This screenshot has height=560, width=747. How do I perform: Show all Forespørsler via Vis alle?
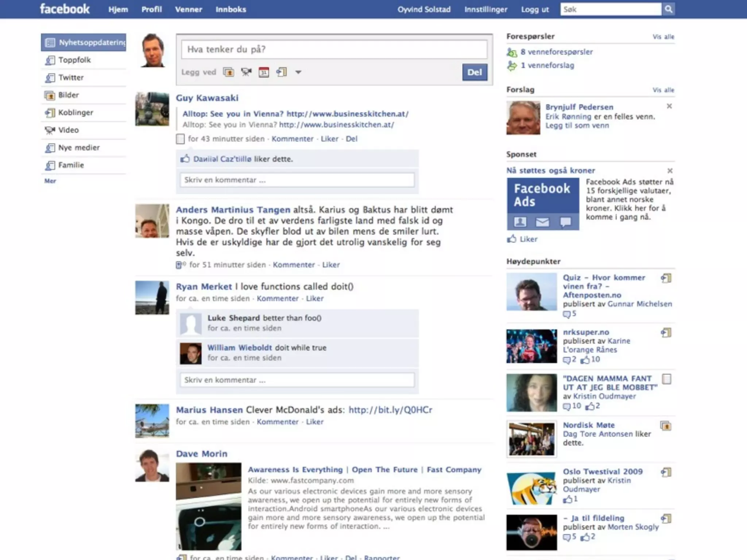coord(663,37)
